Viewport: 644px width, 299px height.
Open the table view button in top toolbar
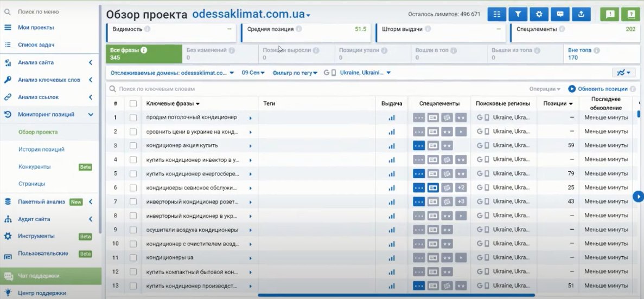[496, 14]
